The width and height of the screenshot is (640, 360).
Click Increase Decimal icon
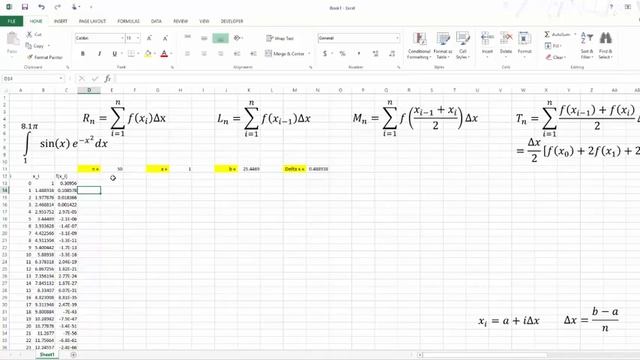coord(375,53)
